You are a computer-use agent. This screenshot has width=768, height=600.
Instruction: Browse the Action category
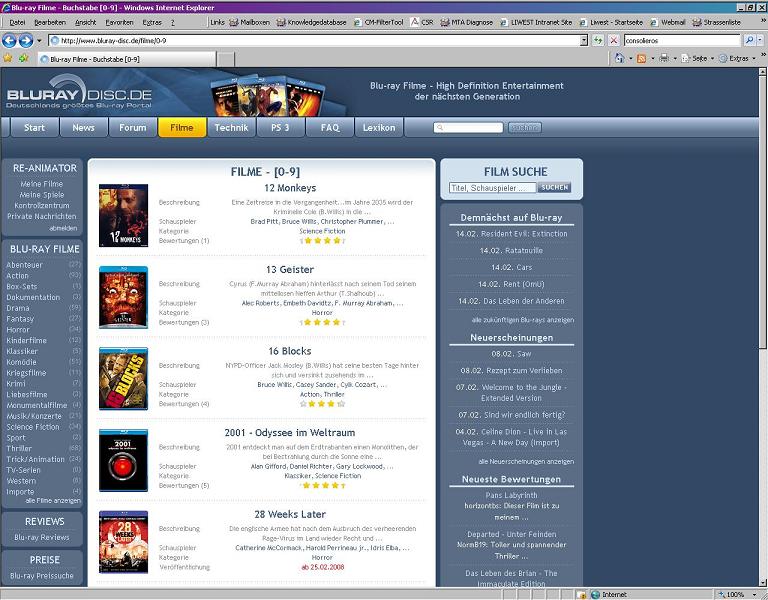click(x=18, y=276)
